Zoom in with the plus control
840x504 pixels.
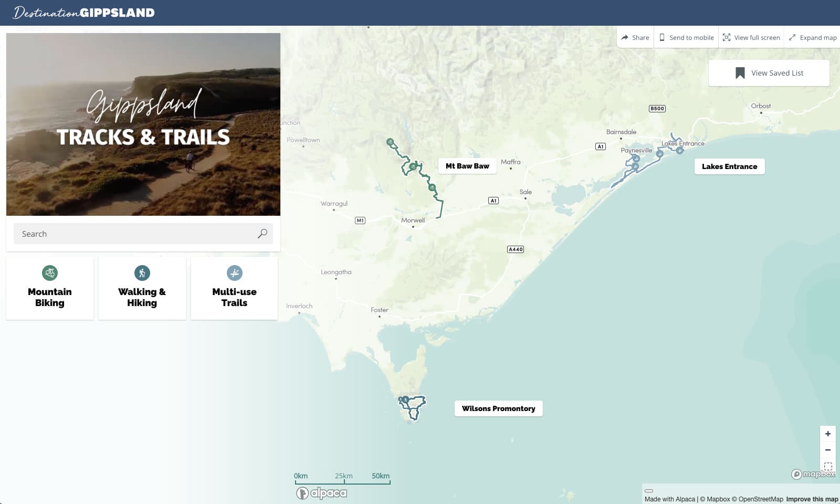point(828,433)
